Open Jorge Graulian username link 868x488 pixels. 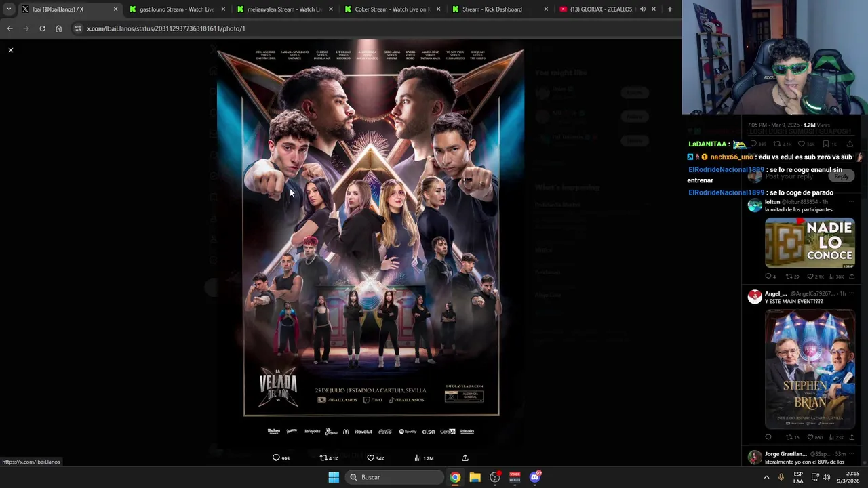tap(786, 454)
